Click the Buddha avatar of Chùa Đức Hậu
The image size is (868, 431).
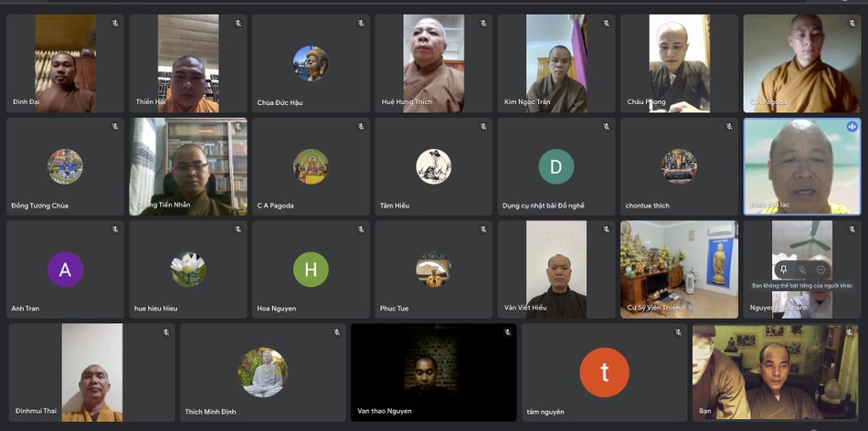tap(311, 63)
